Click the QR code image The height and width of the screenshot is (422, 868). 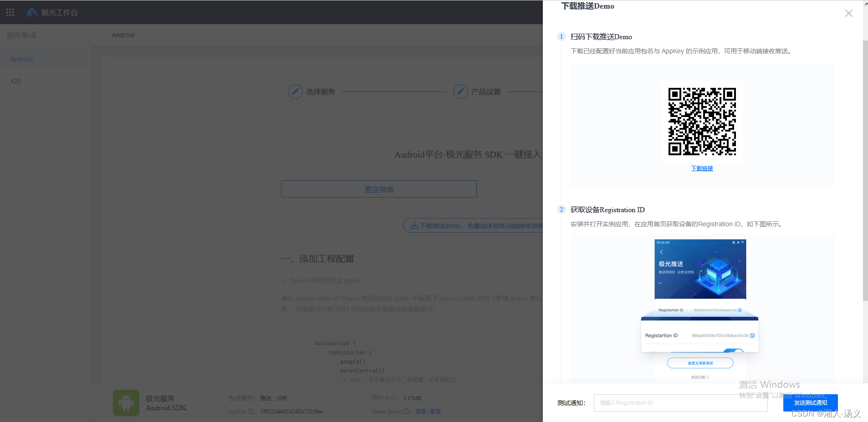(x=702, y=121)
